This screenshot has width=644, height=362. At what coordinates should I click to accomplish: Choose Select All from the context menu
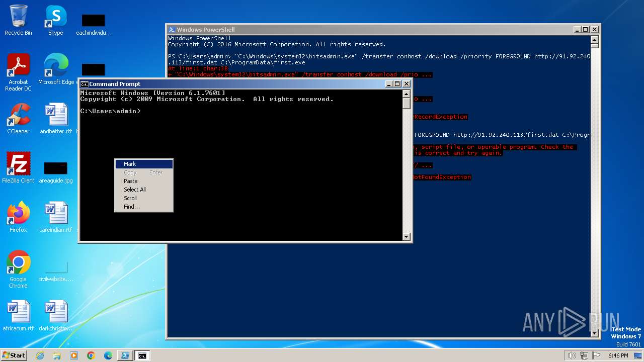(x=144, y=190)
